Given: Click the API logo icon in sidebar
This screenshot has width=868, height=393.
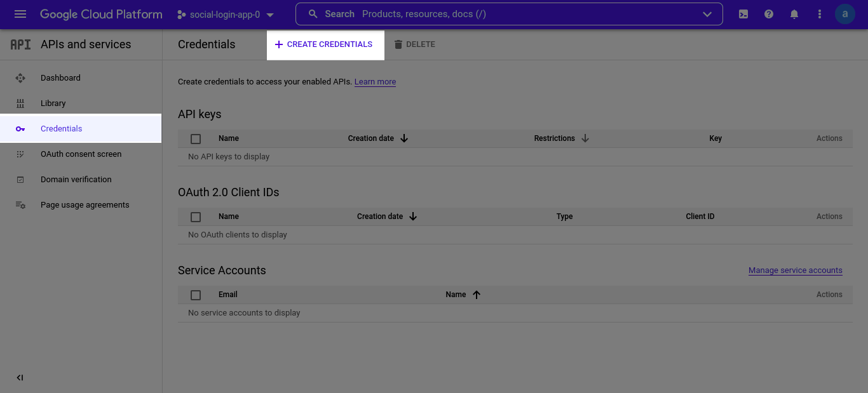Looking at the screenshot, I should coord(20,44).
